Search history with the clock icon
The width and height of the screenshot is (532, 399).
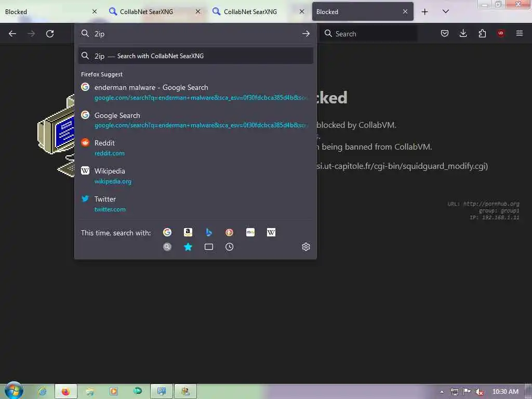(229, 247)
